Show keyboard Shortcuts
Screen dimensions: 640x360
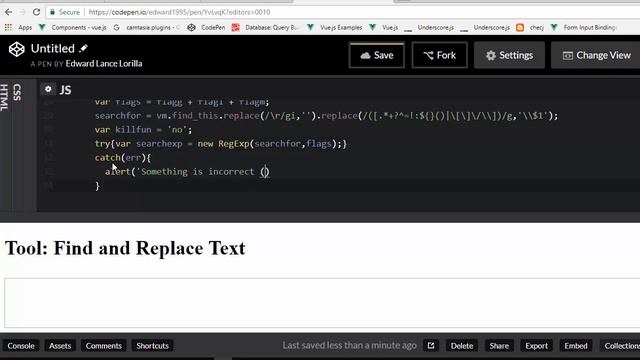[x=152, y=346]
